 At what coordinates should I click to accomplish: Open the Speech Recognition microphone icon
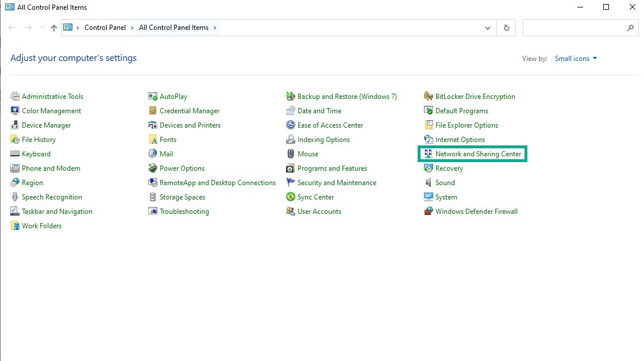point(15,197)
